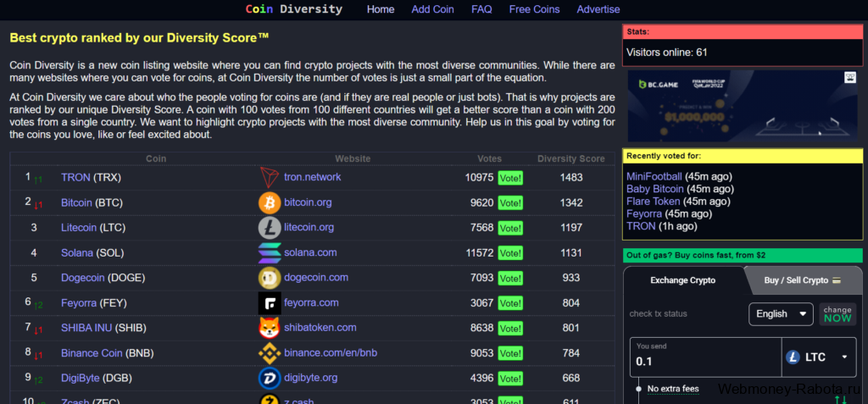This screenshot has height=404, width=868.
Task: Open Flare Token in Recently voted list
Action: point(654,202)
